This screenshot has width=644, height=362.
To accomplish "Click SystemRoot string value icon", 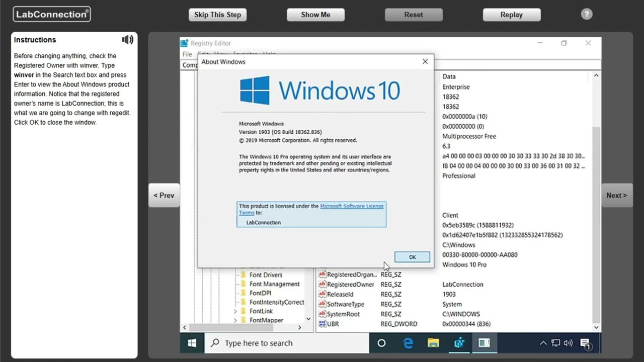I will point(322,314).
